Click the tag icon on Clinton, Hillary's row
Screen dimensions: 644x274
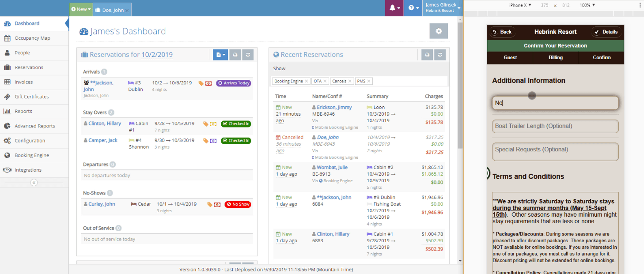[205, 124]
